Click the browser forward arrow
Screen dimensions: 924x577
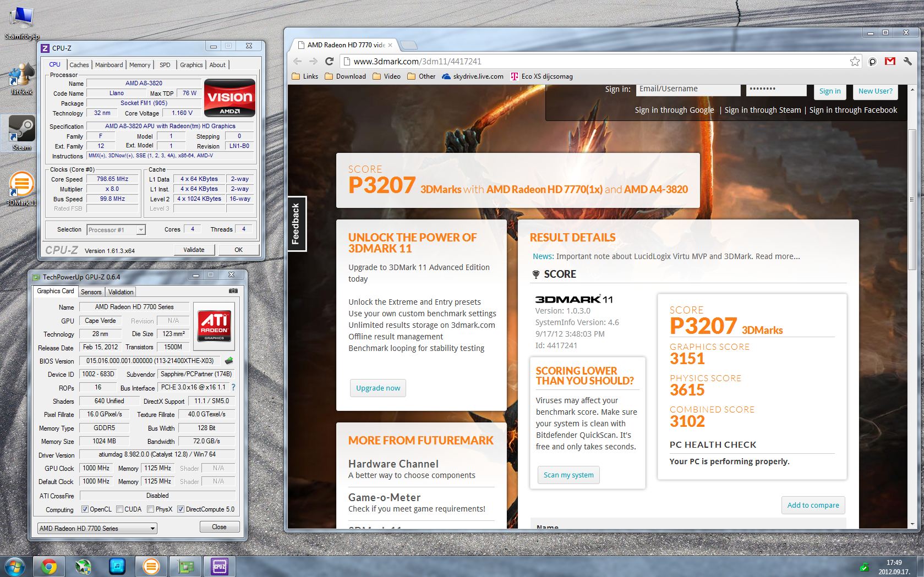pos(314,61)
